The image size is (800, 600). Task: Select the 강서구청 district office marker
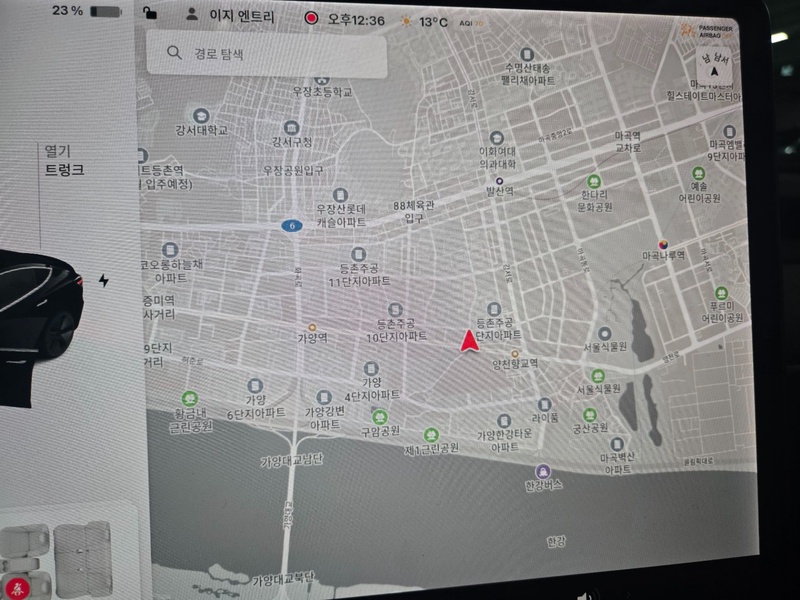click(291, 128)
